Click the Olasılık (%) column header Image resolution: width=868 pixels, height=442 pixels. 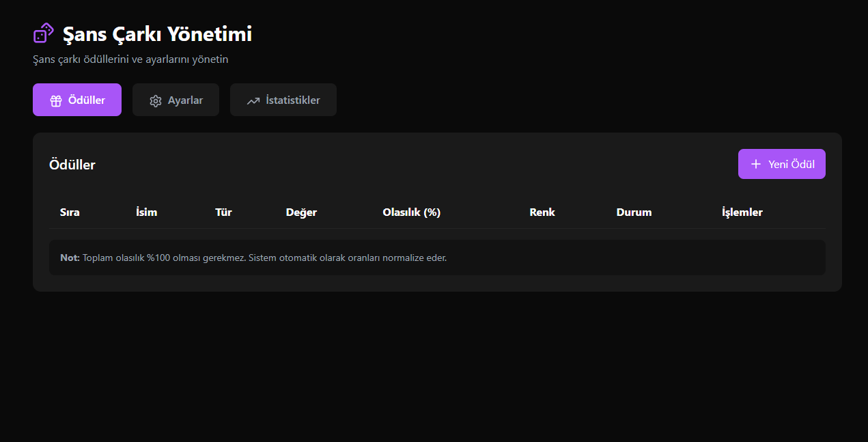coord(411,212)
